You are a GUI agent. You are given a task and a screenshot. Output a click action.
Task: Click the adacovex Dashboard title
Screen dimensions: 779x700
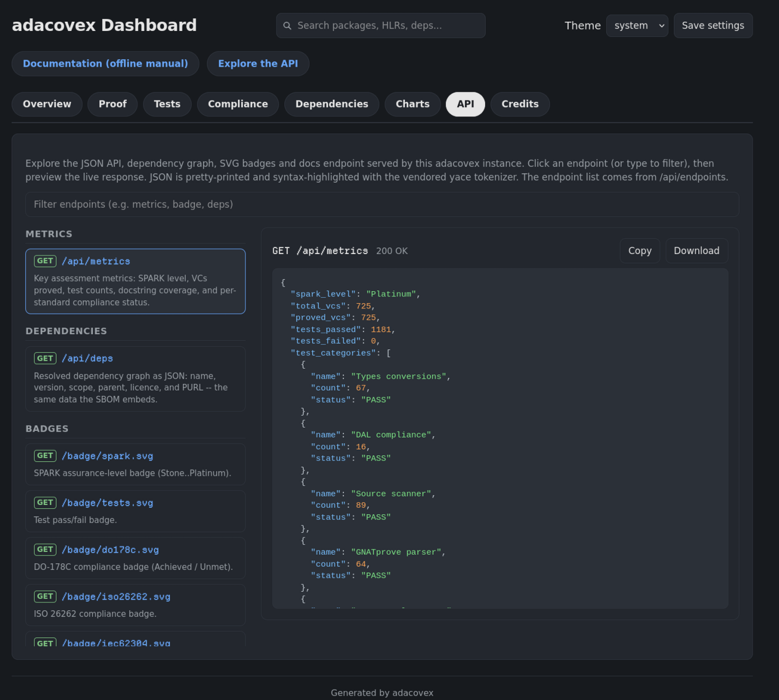[x=104, y=25]
